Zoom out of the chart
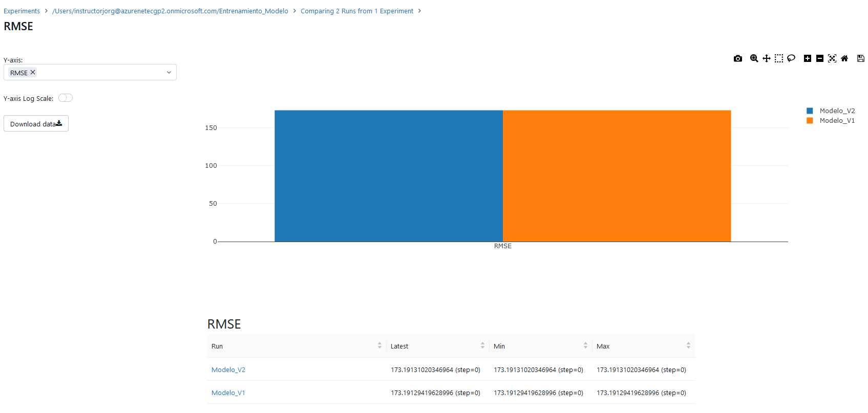The height and width of the screenshot is (413, 868). [x=819, y=58]
